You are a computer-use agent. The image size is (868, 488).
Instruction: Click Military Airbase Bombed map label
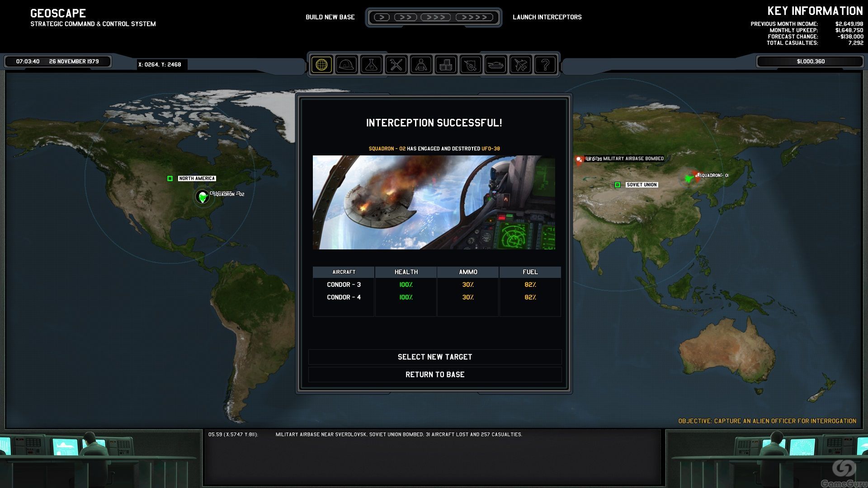click(x=633, y=159)
